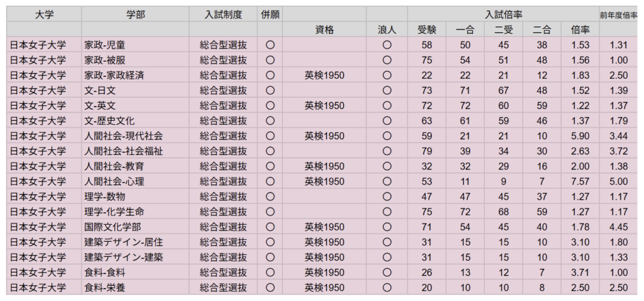
Task: Select 一合 value 71 for 文-日文
Action: (x=465, y=91)
